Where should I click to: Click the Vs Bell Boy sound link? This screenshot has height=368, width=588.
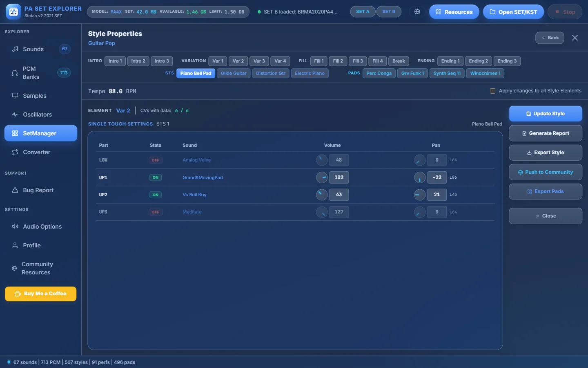(x=194, y=195)
